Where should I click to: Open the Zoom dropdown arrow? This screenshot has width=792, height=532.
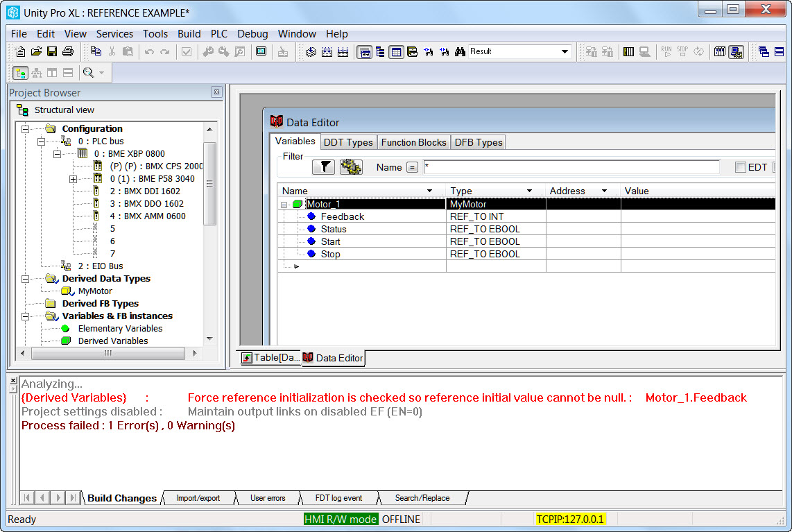click(101, 73)
